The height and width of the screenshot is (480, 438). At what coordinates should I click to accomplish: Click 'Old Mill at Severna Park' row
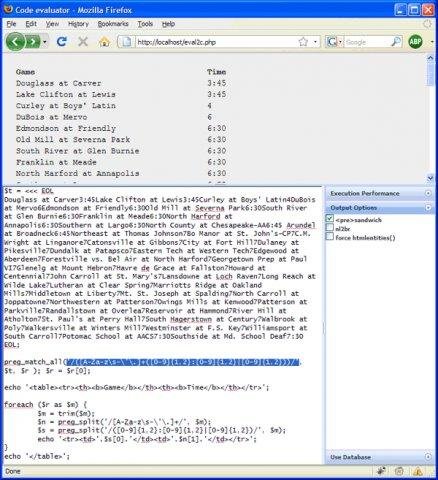coord(121,140)
